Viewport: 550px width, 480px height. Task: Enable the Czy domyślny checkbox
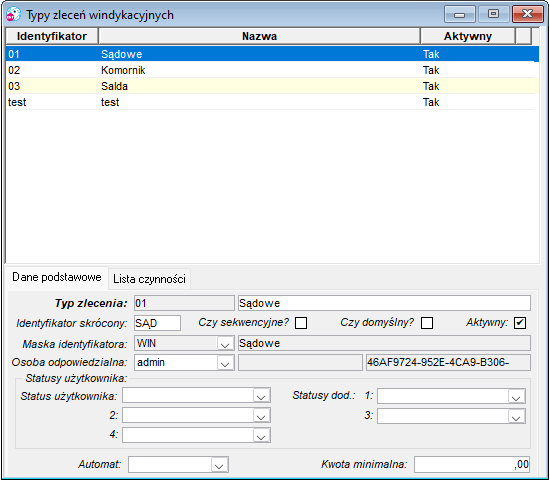(427, 323)
